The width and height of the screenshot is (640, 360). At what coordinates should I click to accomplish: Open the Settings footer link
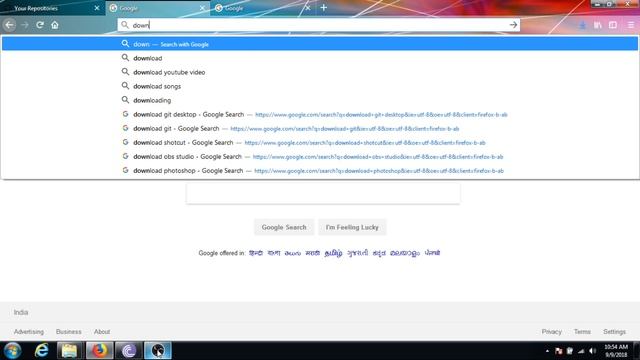(x=614, y=332)
